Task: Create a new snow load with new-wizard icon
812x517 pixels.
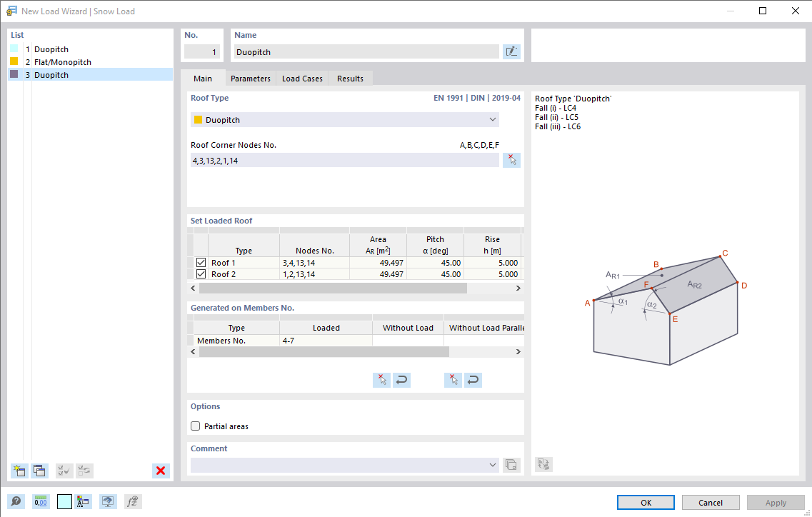Action: coord(19,471)
